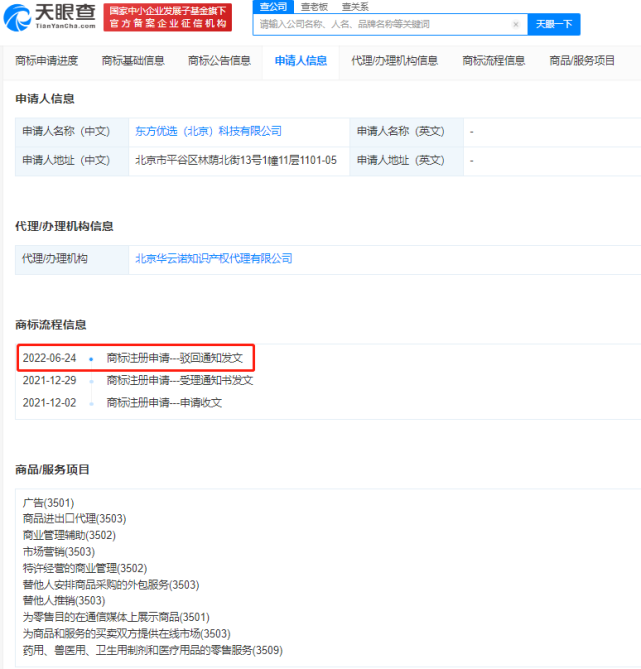641x669 pixels.
Task: Click 商标注册申请---申请收文 flow entry
Action: 164,402
